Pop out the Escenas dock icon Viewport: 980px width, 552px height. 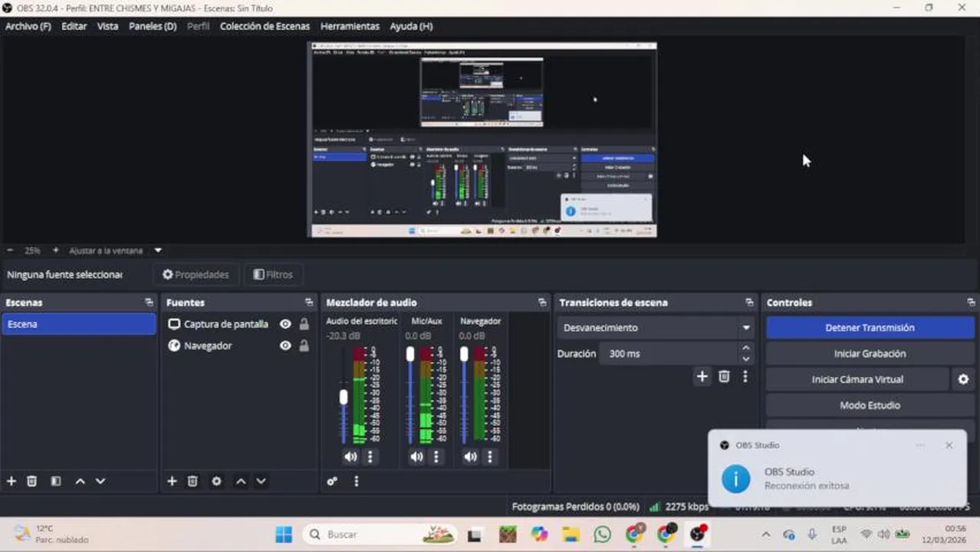[x=149, y=303]
